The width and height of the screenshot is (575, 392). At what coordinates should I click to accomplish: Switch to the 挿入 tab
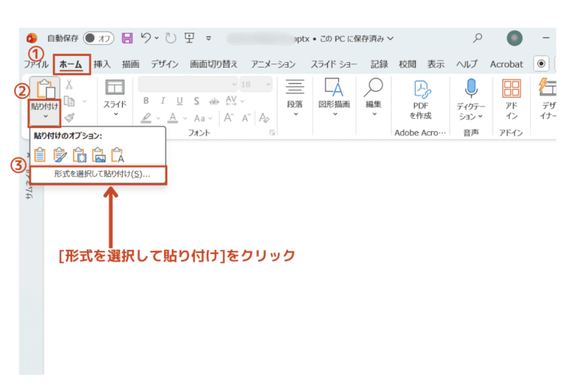(102, 64)
